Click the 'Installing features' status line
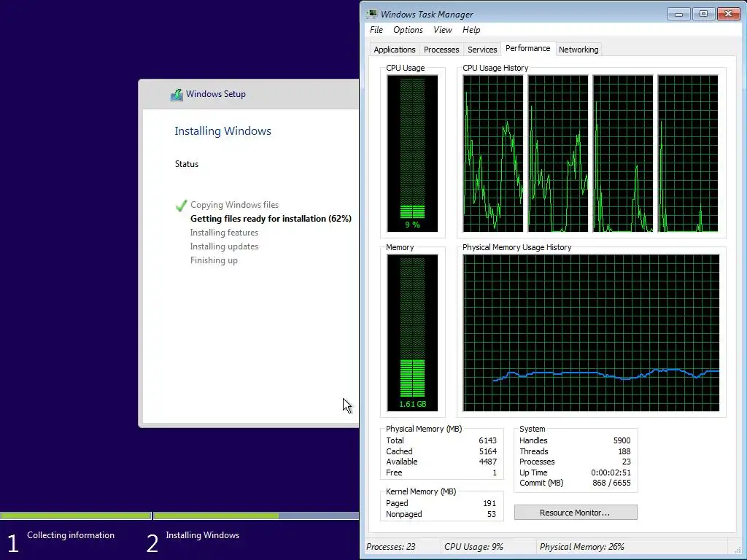This screenshot has width=747, height=560. 224,233
